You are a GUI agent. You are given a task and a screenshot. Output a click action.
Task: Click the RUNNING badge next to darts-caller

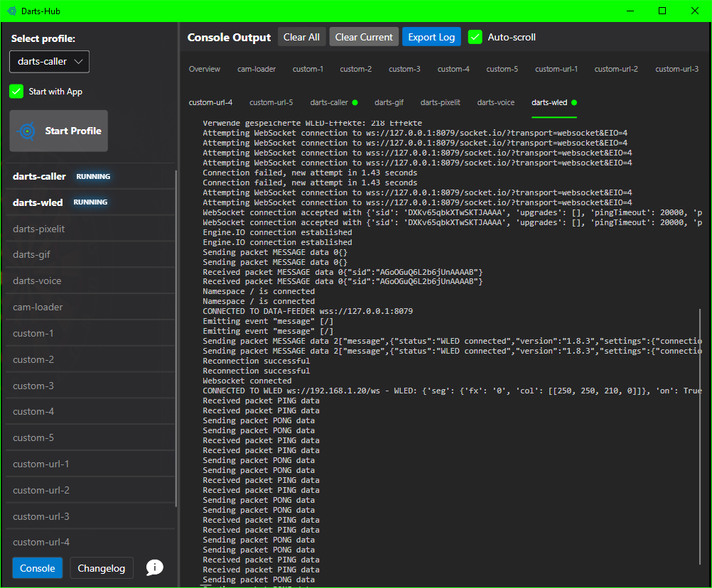tap(93, 177)
